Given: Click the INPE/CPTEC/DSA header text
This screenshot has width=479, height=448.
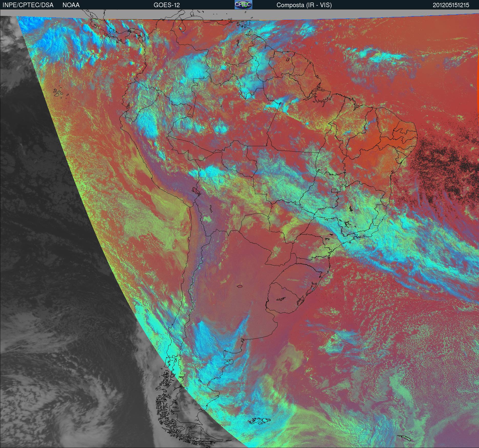Looking at the screenshot, I should coord(28,5).
